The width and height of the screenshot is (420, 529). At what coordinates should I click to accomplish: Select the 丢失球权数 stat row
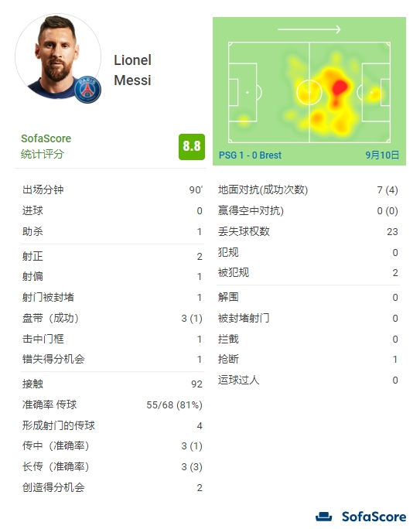click(x=308, y=231)
